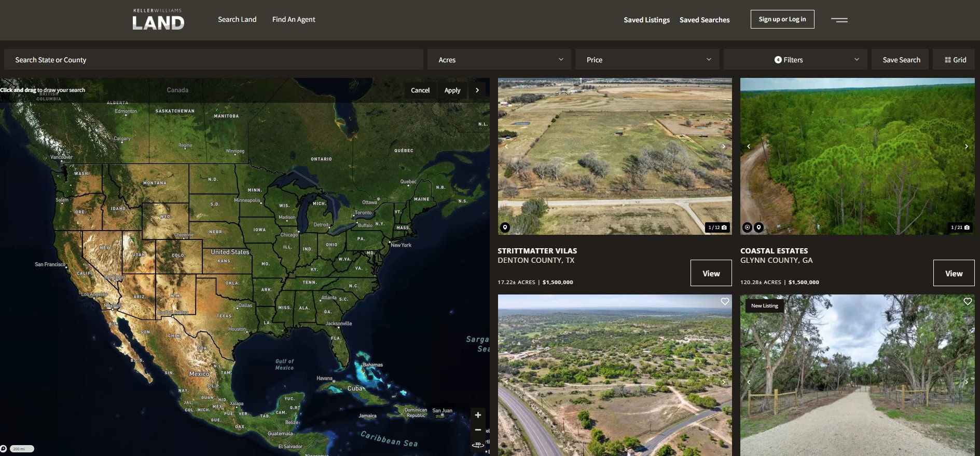Select DENTON COUNTY, TX text
The image size is (980, 456).
click(x=536, y=260)
